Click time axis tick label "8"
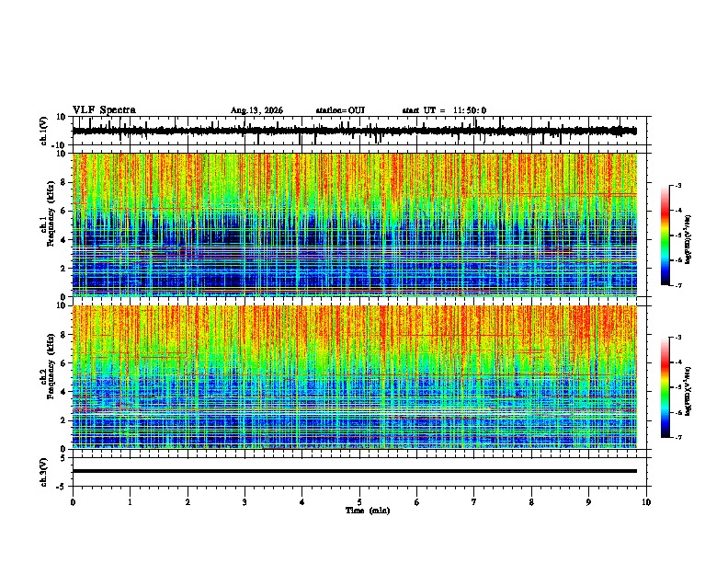 coord(531,502)
